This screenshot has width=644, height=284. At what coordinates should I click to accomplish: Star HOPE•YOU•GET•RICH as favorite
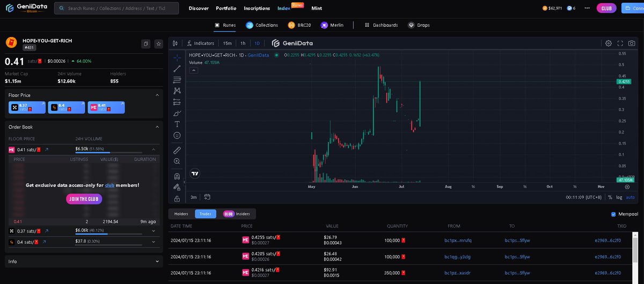point(158,44)
